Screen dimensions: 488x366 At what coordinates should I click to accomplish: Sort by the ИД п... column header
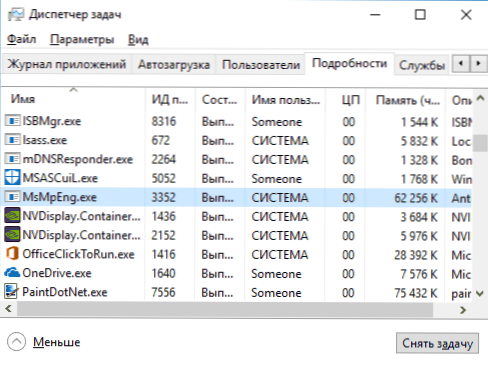170,99
